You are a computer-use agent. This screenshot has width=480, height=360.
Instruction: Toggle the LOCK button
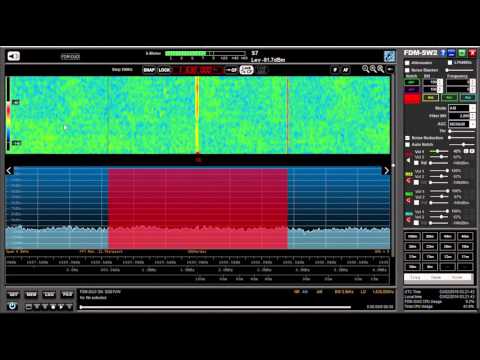(x=164, y=70)
